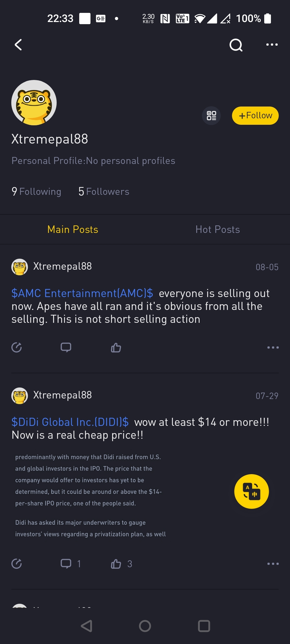Image resolution: width=290 pixels, height=644 pixels.
Task: Open comments on the DiDi post
Action: (66, 564)
